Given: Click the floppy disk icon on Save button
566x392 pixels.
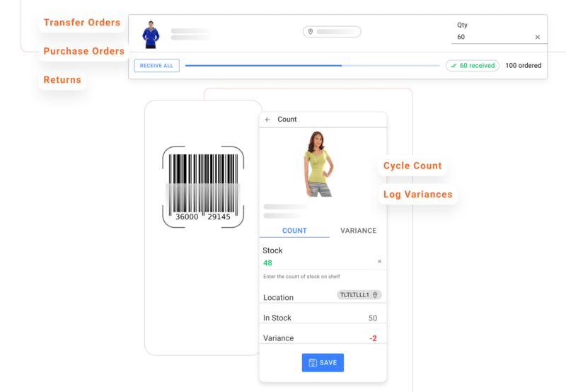Looking at the screenshot, I should (x=313, y=363).
